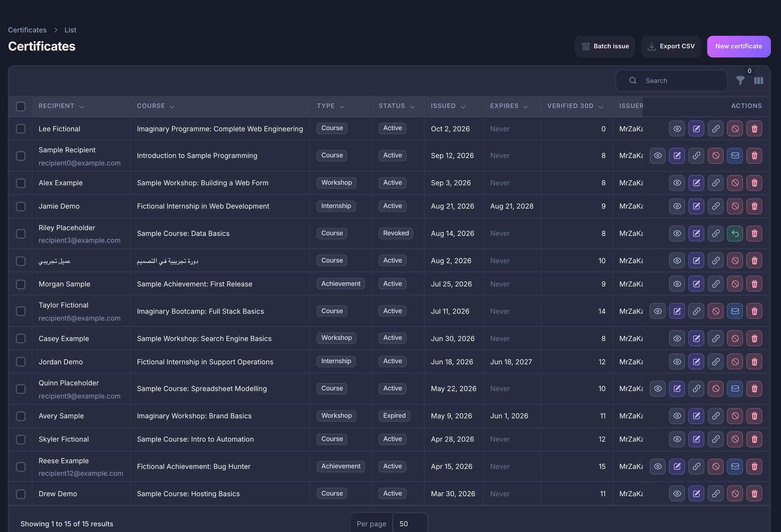Toggle columns with the column layout icon

(759, 81)
